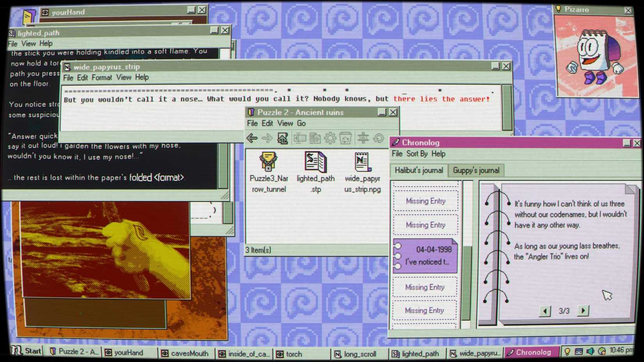Switch to Halibut's journal tab
Screen dimensions: 644x362
(x=419, y=170)
